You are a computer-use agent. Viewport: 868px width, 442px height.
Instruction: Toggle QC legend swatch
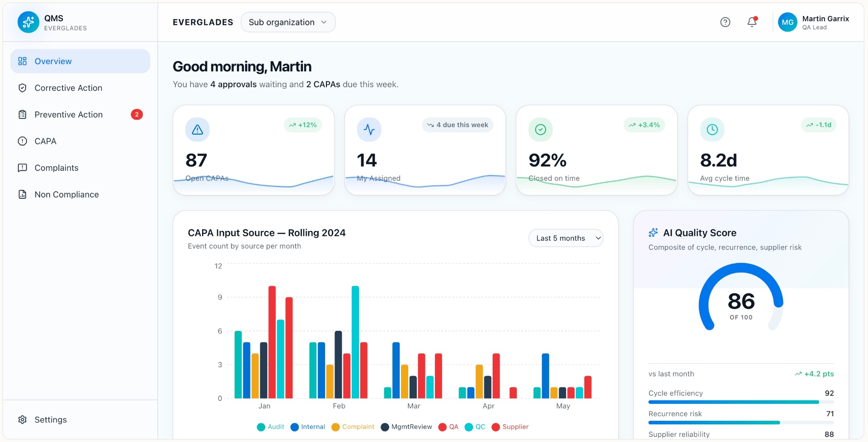pos(469,427)
